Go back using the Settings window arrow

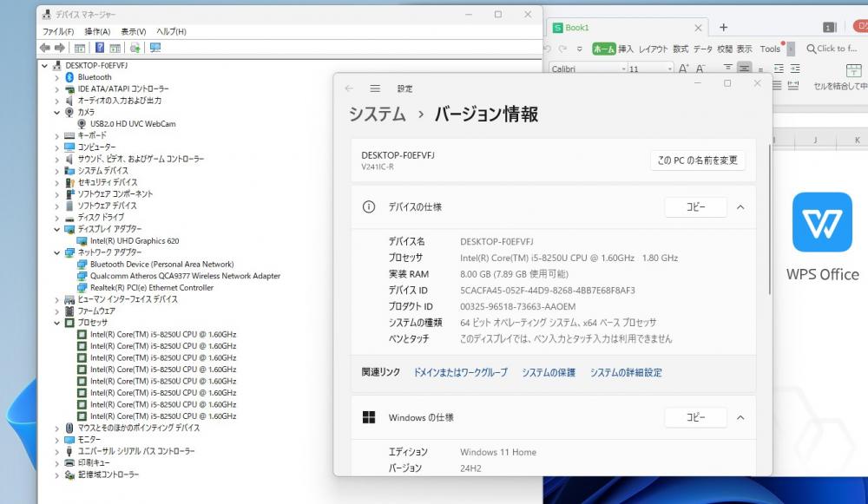click(349, 88)
